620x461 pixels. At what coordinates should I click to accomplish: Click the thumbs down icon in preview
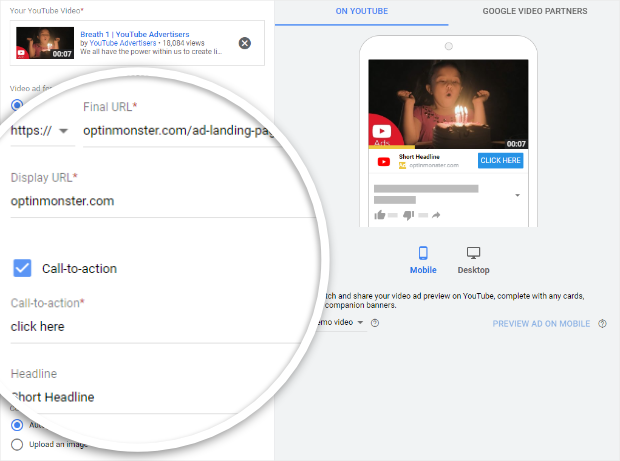(408, 215)
